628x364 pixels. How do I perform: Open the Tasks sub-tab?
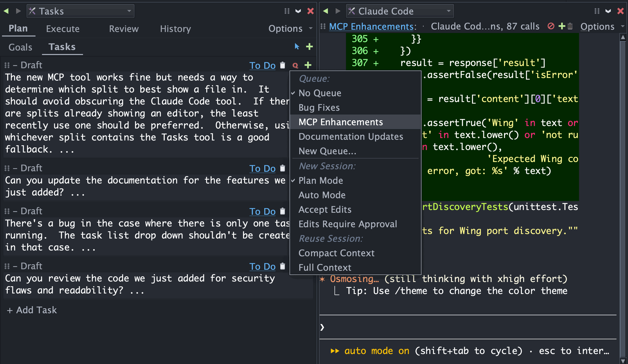[x=62, y=47]
